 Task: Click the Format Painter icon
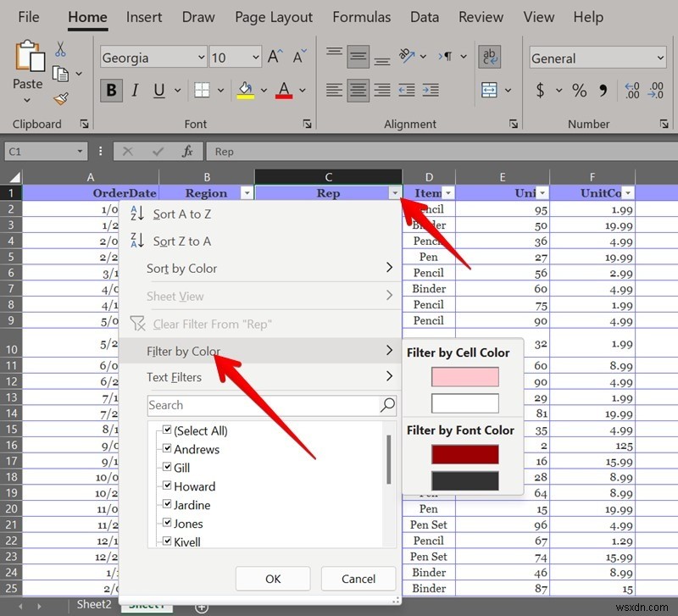(61, 99)
